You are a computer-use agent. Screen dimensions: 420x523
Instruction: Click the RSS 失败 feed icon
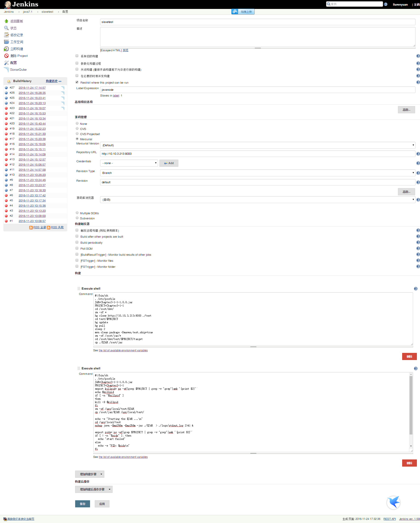[x=49, y=228]
